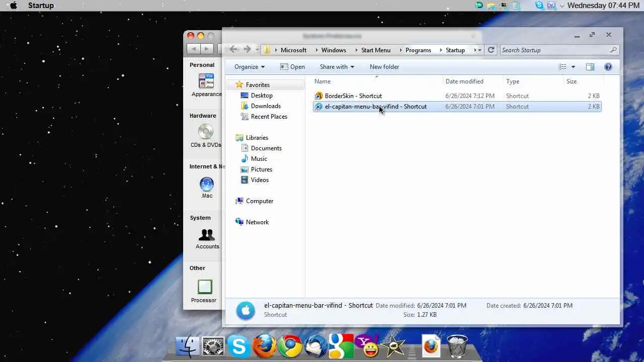Expand hidden tray icons chevron
Viewport: 644px width, 362px height.
pos(562,6)
